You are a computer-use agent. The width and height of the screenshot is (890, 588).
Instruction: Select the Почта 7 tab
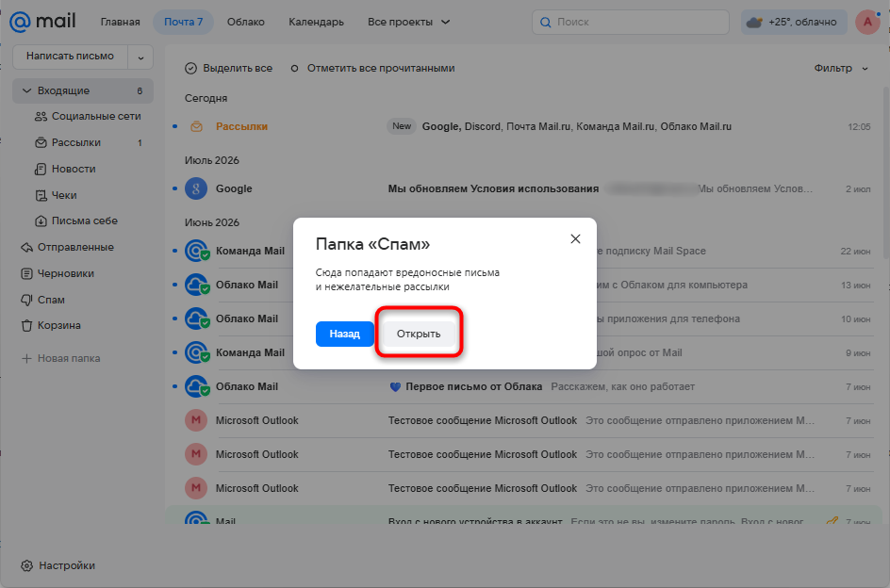183,22
